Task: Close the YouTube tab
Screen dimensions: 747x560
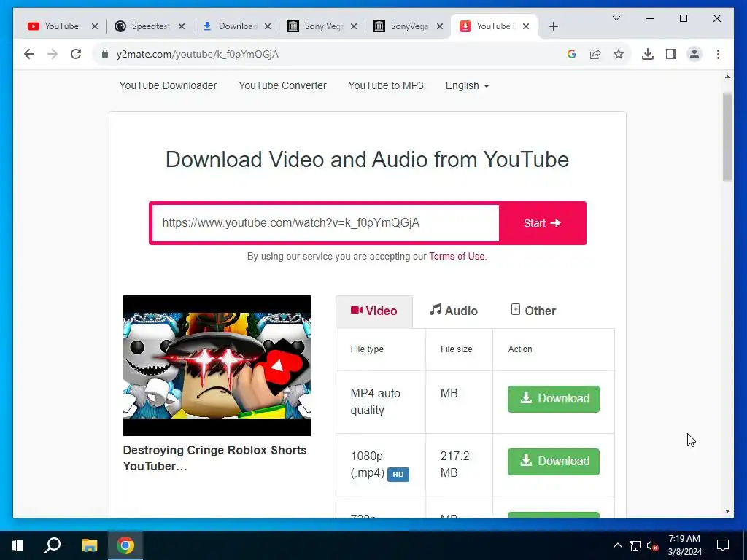Action: [x=94, y=26]
